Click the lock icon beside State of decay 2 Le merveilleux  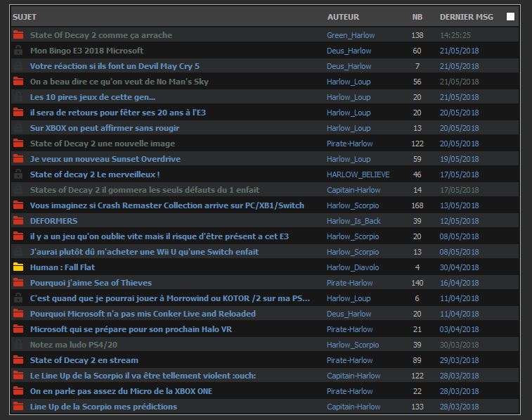click(18, 174)
